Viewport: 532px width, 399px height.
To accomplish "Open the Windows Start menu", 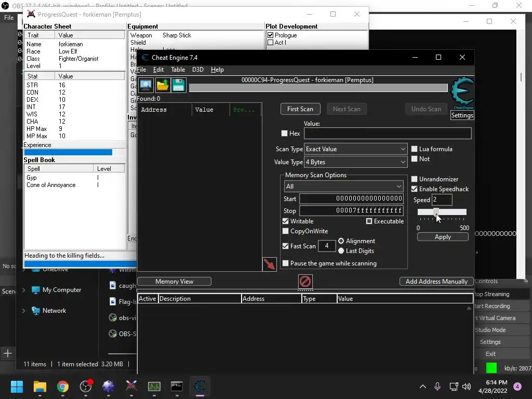I will pos(17,386).
